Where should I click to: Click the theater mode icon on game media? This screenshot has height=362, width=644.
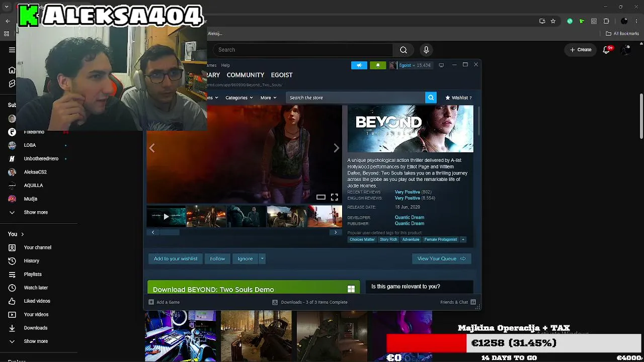(321, 197)
